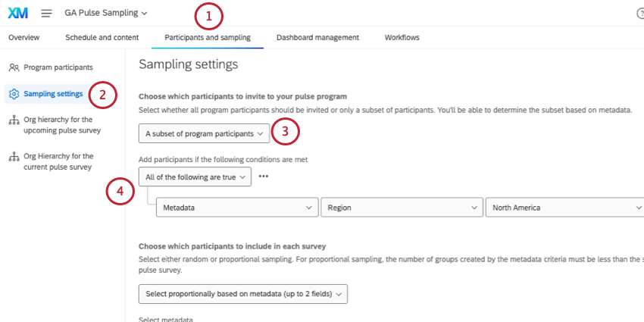This screenshot has width=644, height=322.
Task: Open the hamburger navigation menu
Action: click(47, 13)
